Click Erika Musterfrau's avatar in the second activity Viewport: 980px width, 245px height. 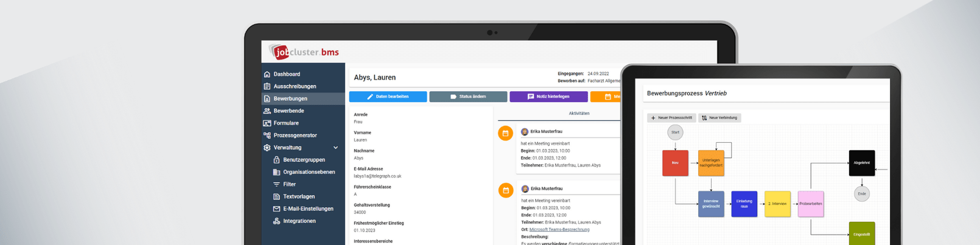(x=525, y=188)
